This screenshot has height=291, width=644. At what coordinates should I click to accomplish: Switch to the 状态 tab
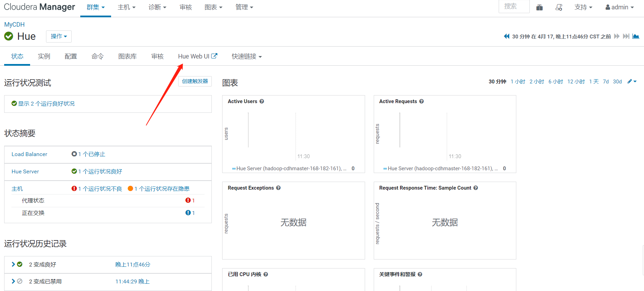tap(17, 56)
